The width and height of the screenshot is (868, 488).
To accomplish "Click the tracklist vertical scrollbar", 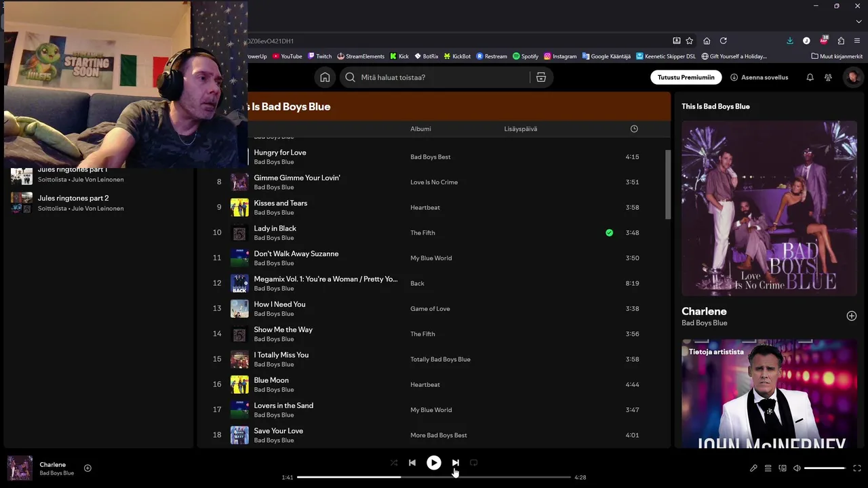I will [x=668, y=184].
